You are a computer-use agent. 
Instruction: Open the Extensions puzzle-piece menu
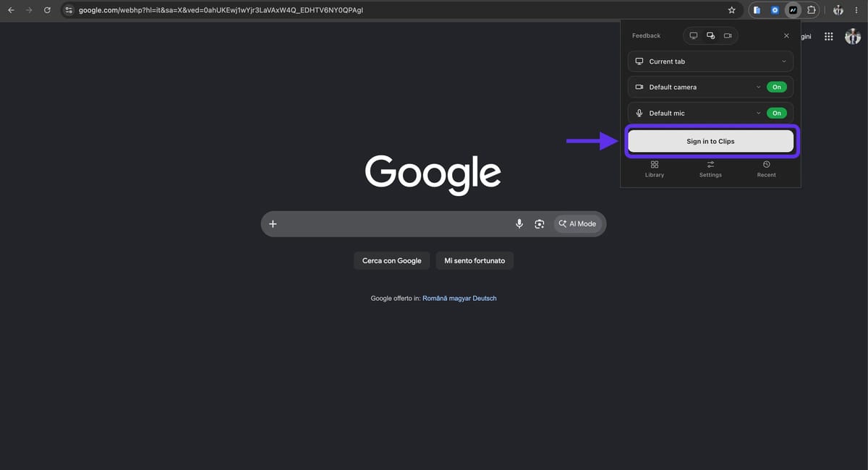(x=811, y=10)
